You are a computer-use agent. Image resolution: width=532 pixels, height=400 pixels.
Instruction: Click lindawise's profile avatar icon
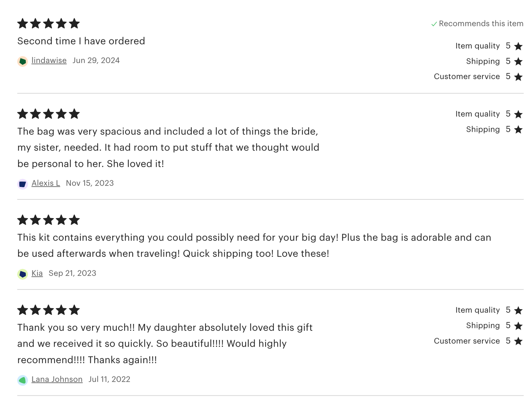(22, 61)
